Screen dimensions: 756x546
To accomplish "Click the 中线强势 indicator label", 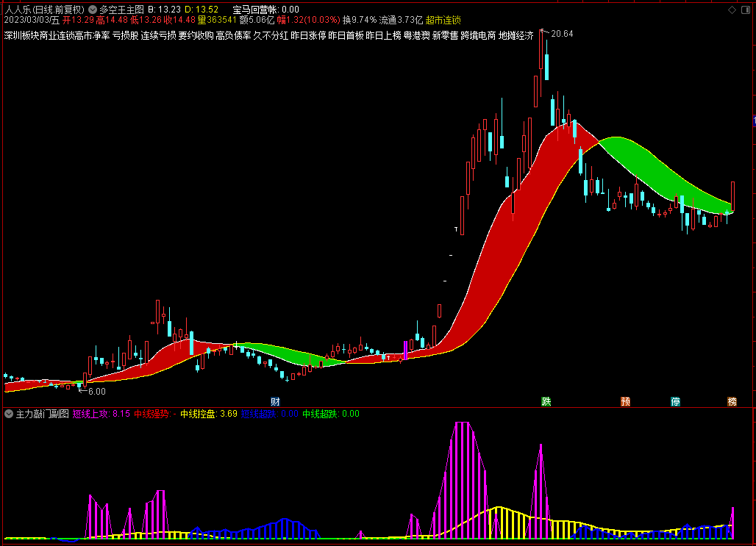I will pos(154,414).
